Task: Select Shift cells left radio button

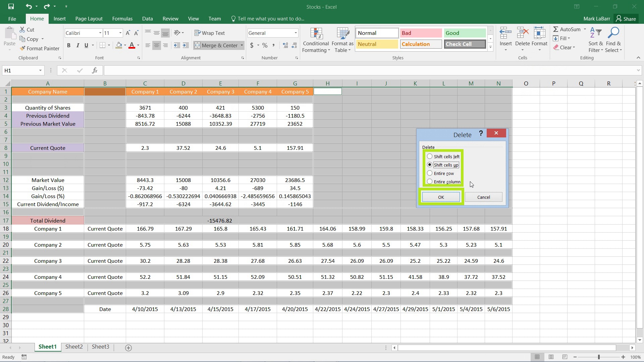Action: [429, 156]
